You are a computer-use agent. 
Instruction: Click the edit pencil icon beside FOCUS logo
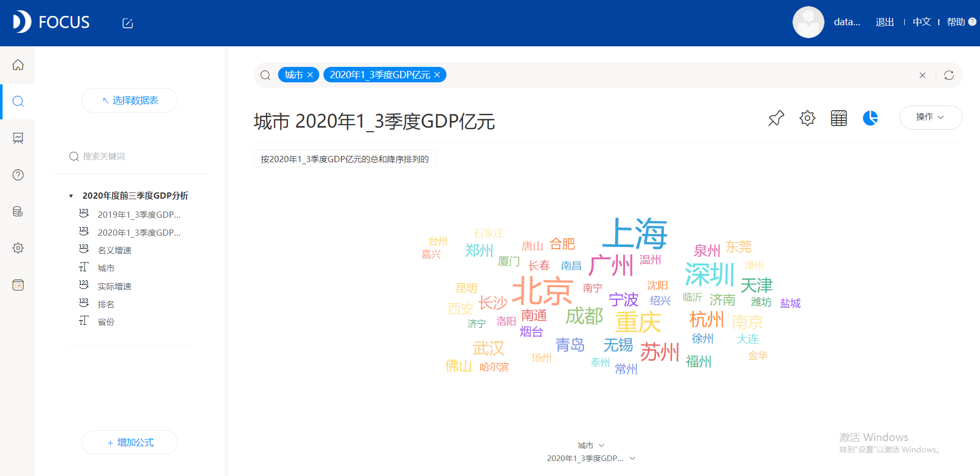pos(128,23)
